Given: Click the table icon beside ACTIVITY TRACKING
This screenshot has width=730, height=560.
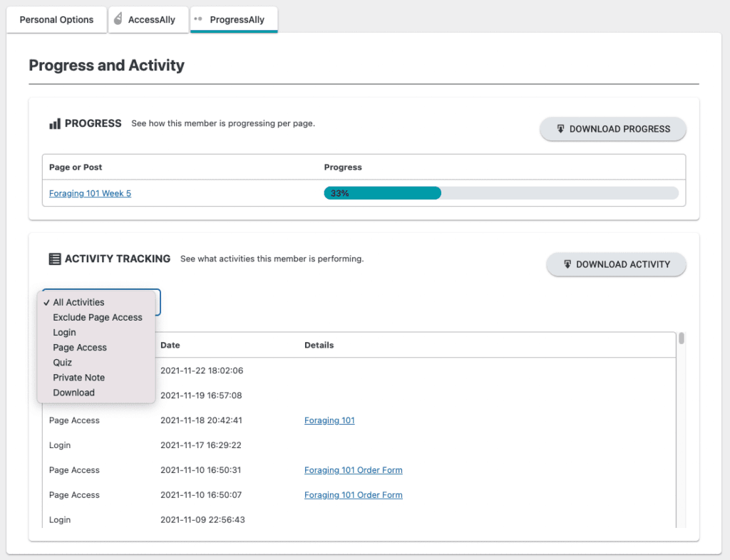Looking at the screenshot, I should 55,259.
